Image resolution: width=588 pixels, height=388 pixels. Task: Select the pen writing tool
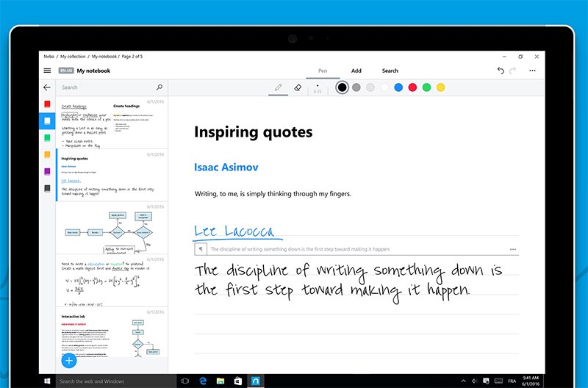pos(279,87)
